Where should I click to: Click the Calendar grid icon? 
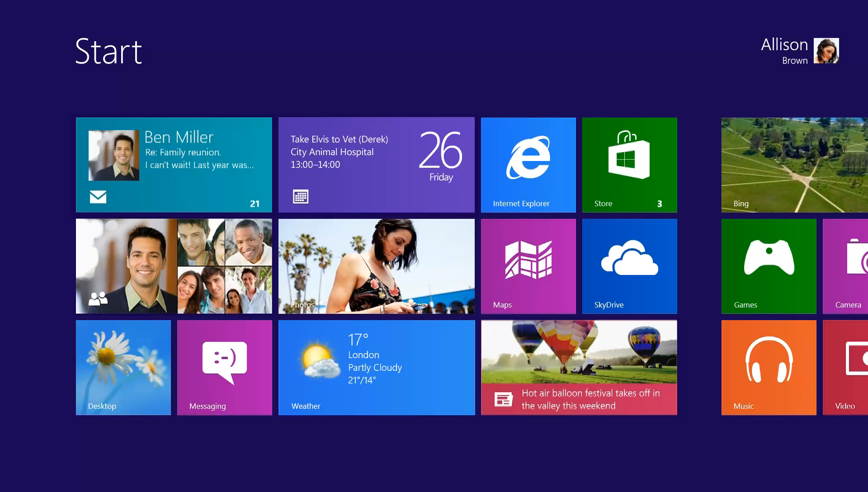click(x=301, y=197)
